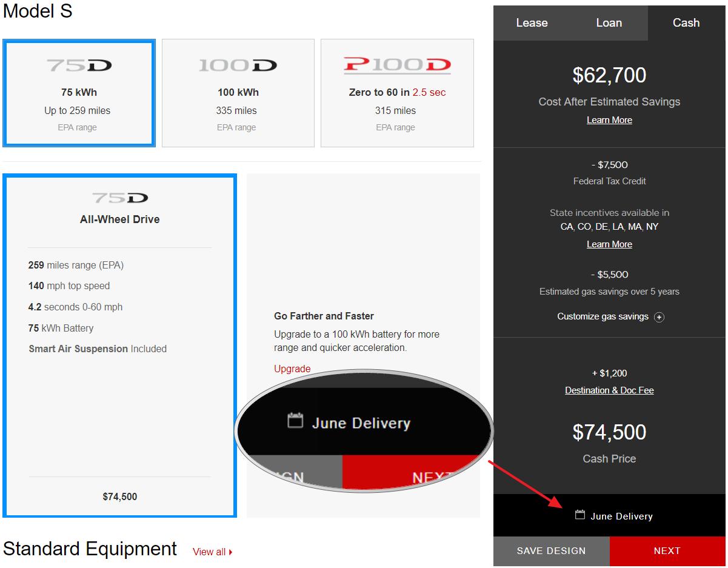Open Customize gas savings text

point(603,316)
